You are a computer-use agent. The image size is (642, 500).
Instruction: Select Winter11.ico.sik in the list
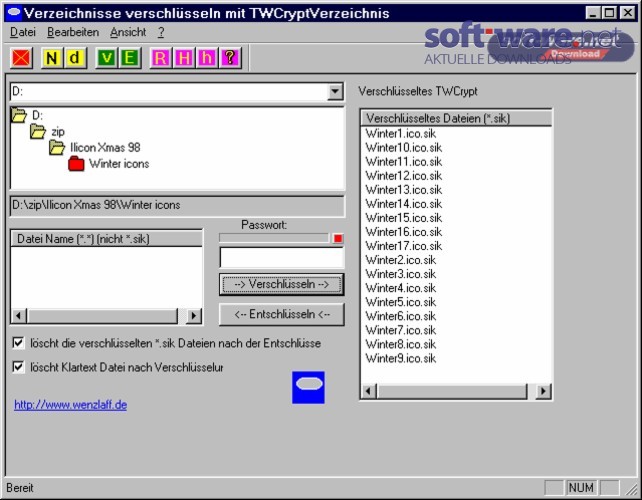(x=404, y=161)
